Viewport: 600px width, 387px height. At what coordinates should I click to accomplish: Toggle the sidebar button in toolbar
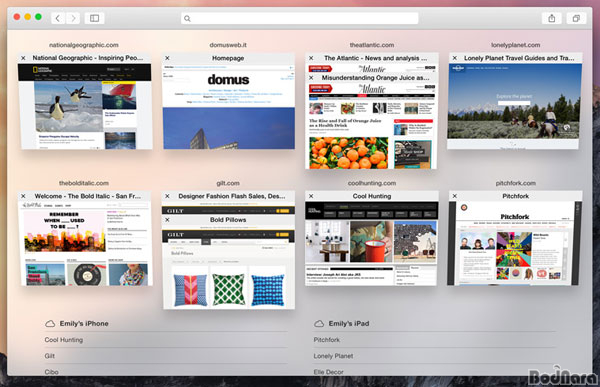point(95,18)
